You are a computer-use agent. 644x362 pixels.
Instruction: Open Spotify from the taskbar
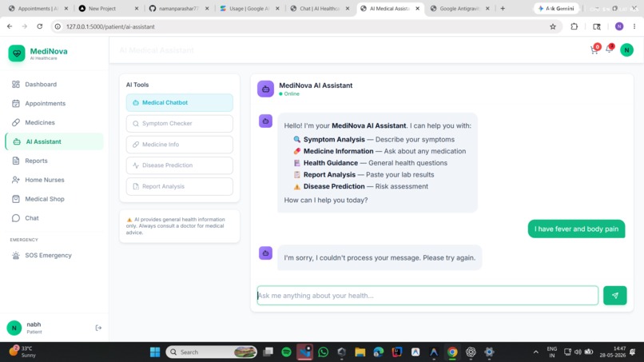(286, 352)
